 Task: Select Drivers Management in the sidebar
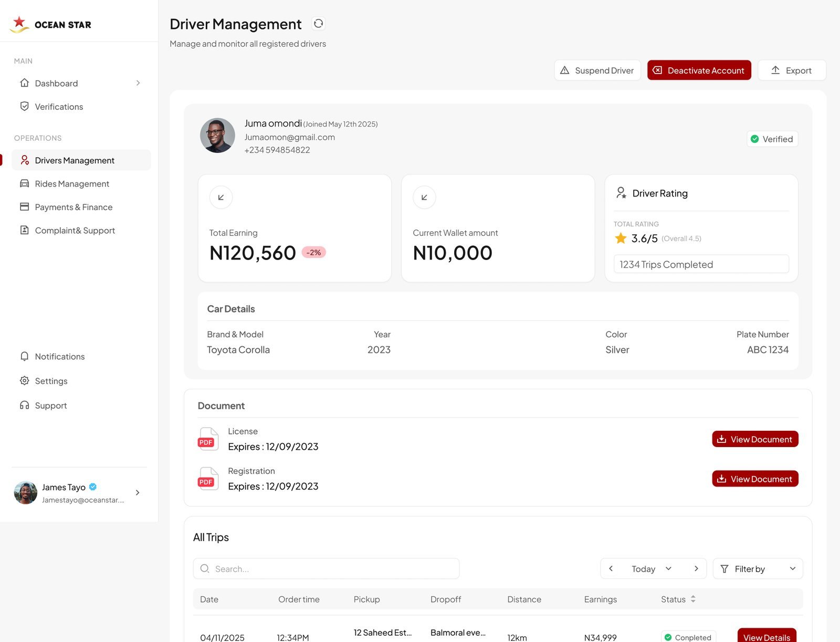tap(81, 160)
